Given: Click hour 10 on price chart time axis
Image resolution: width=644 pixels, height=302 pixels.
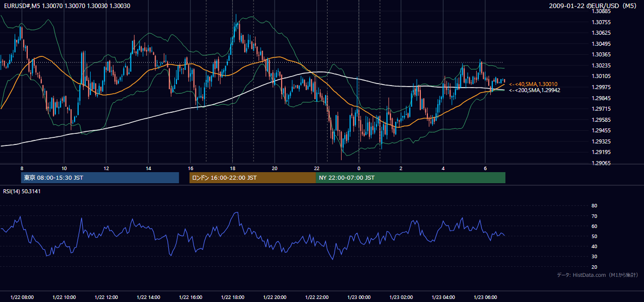Looking at the screenshot, I should [x=64, y=168].
